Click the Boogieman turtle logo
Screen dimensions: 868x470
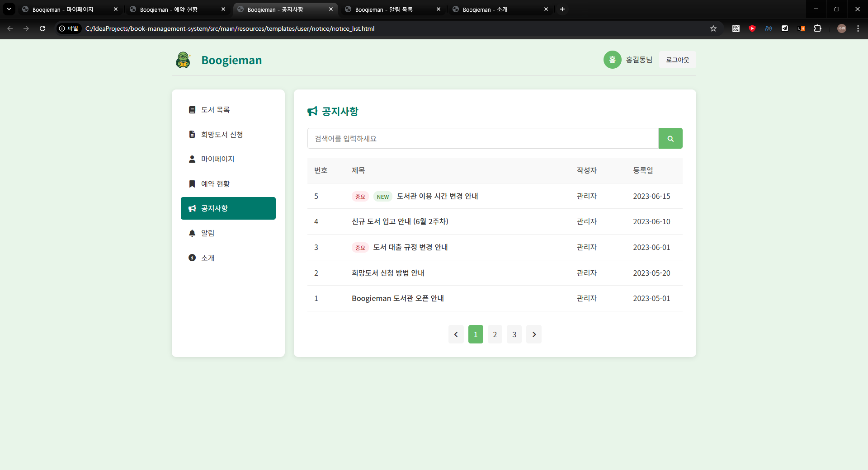coord(183,60)
